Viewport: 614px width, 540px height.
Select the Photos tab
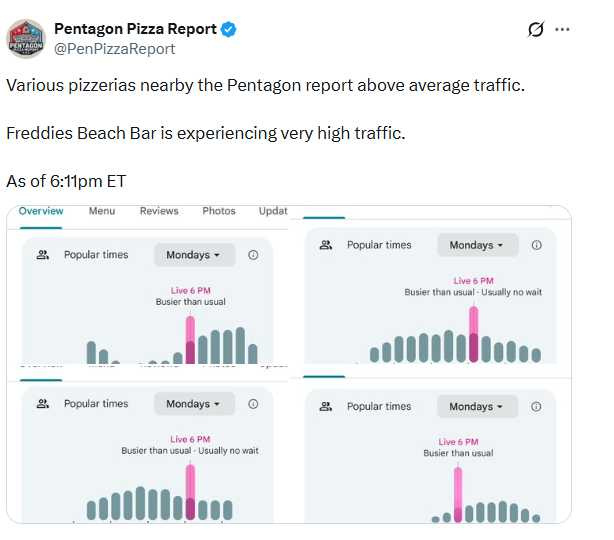coord(219,211)
